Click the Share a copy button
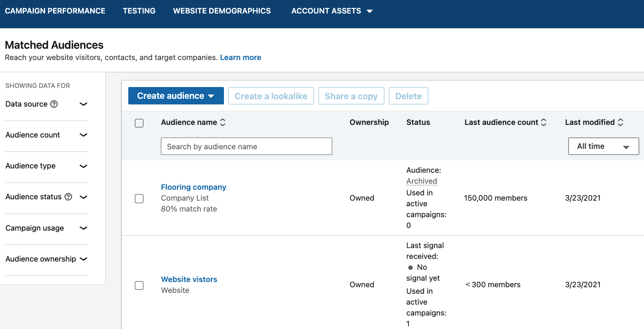The image size is (644, 329). click(x=351, y=96)
